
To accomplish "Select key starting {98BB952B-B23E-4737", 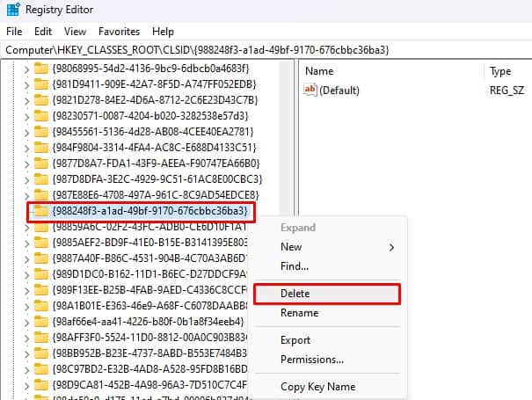I will (149, 353).
